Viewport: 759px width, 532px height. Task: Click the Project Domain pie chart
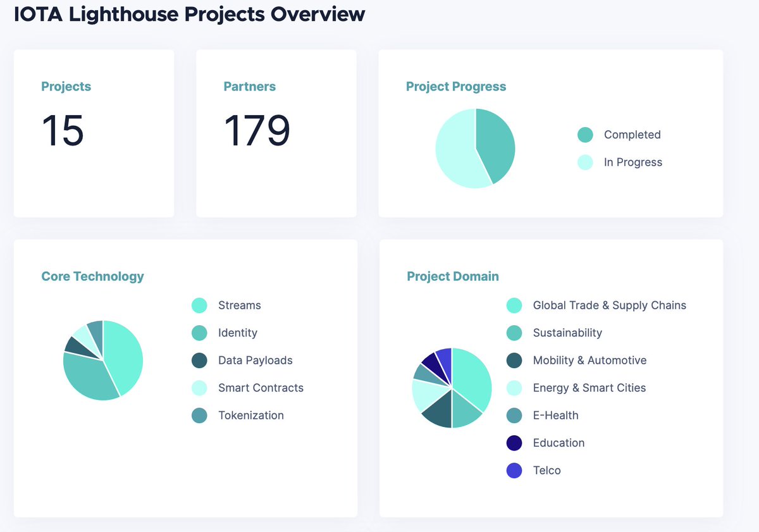point(452,388)
